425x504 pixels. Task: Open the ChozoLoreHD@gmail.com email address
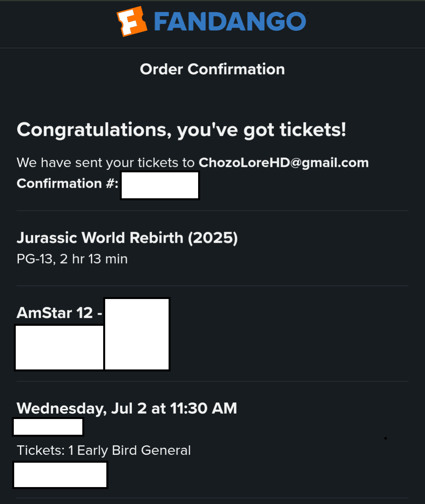click(x=284, y=162)
